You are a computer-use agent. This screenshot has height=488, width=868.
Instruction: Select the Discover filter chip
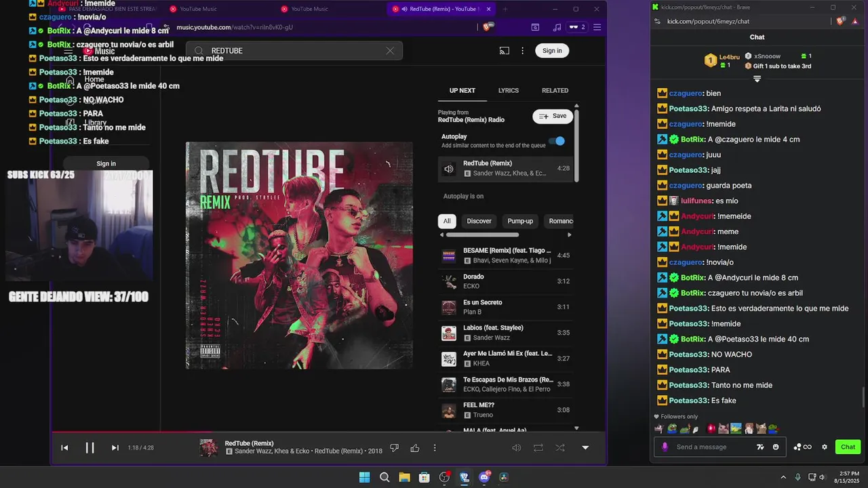click(x=479, y=221)
